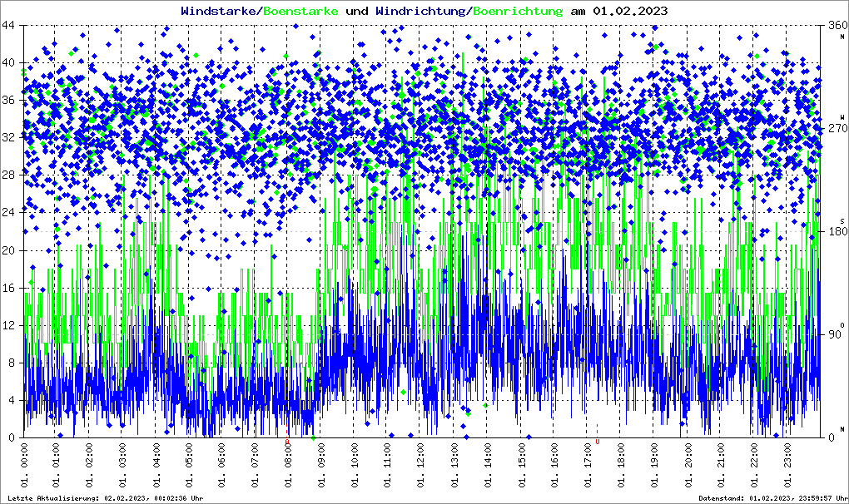Image resolution: width=849 pixels, height=504 pixels.
Task: Click the wind speed axis value 12
Action: (8, 325)
